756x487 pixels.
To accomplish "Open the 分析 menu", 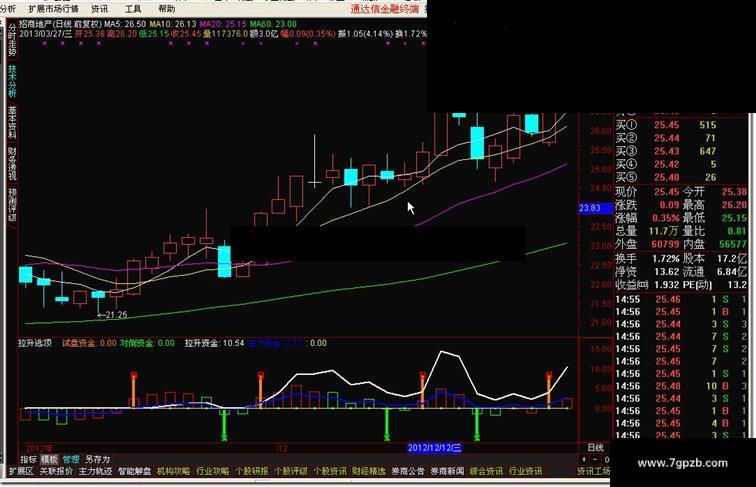I will [8, 9].
